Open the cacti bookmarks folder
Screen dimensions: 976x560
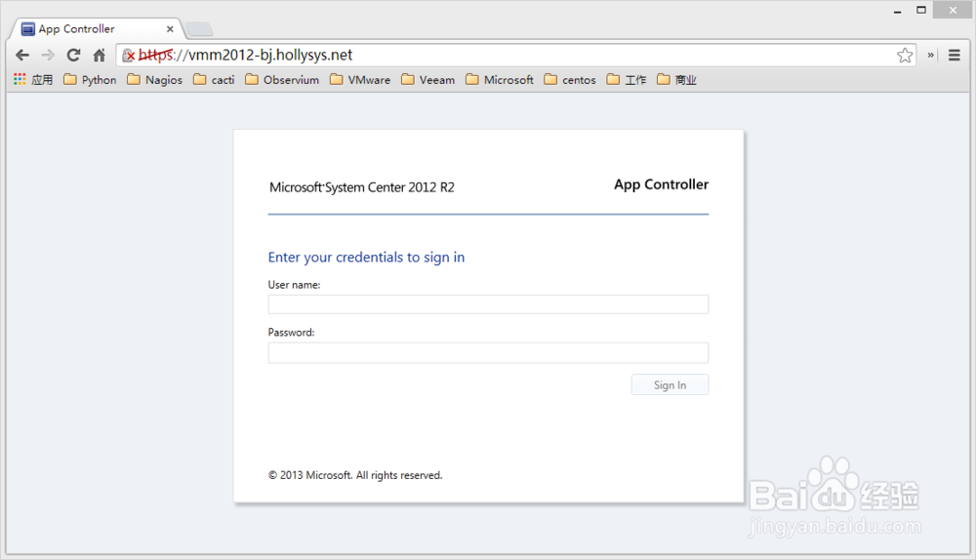[214, 80]
